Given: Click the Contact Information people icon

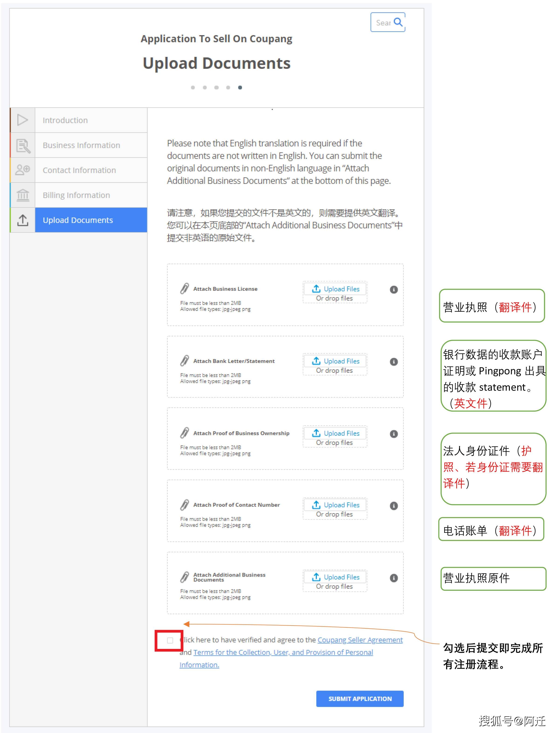Looking at the screenshot, I should pyautogui.click(x=23, y=170).
